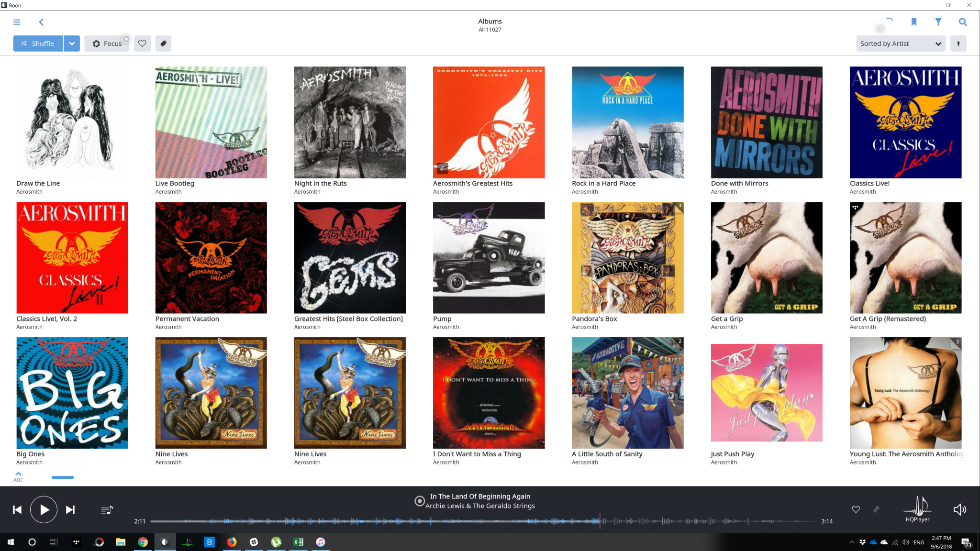Expand the Shuffle dropdown arrow
This screenshot has height=551, width=980.
point(72,44)
